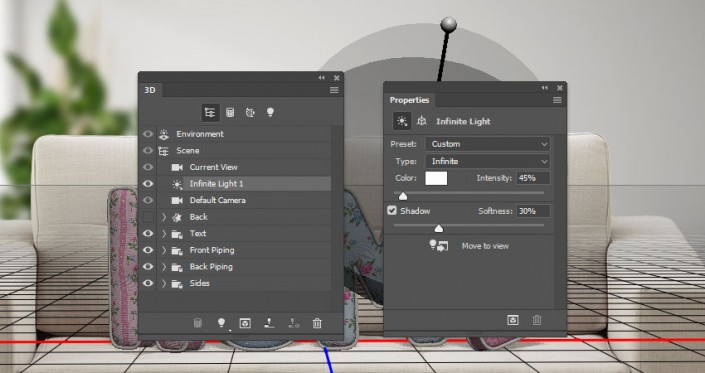Click render icon in Properties panel footer
The image size is (705, 373).
click(513, 320)
